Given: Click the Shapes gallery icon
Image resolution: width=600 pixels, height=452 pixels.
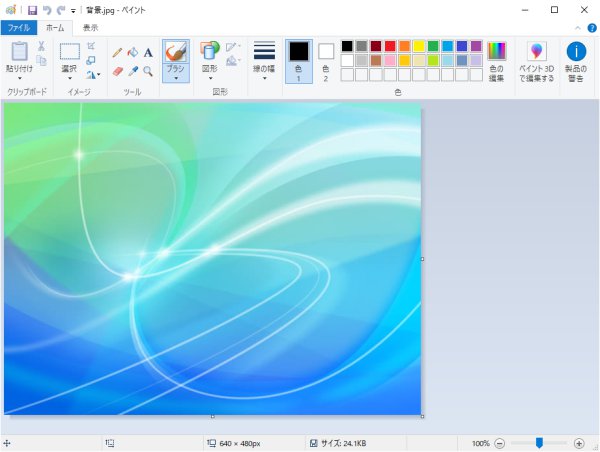Looking at the screenshot, I should click(210, 51).
